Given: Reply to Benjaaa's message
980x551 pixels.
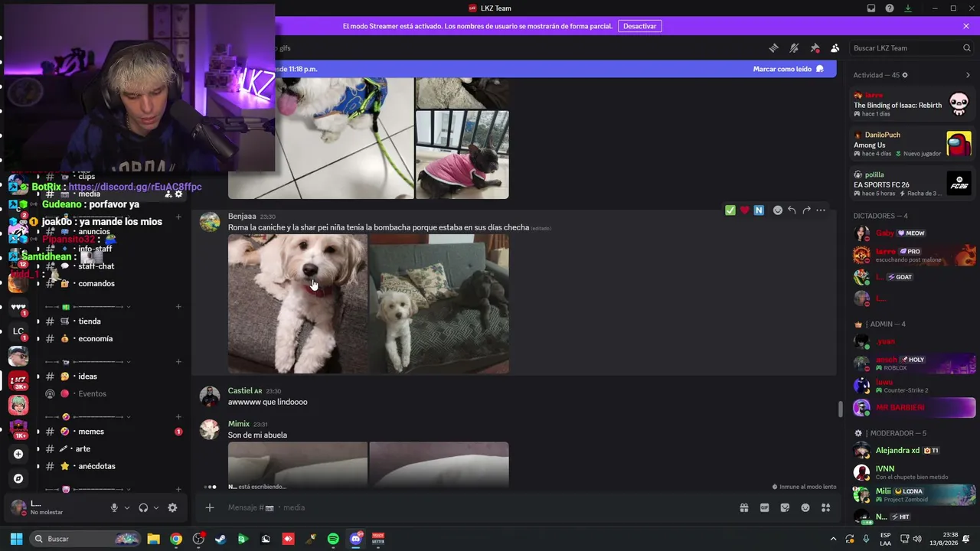Looking at the screenshot, I should (792, 210).
